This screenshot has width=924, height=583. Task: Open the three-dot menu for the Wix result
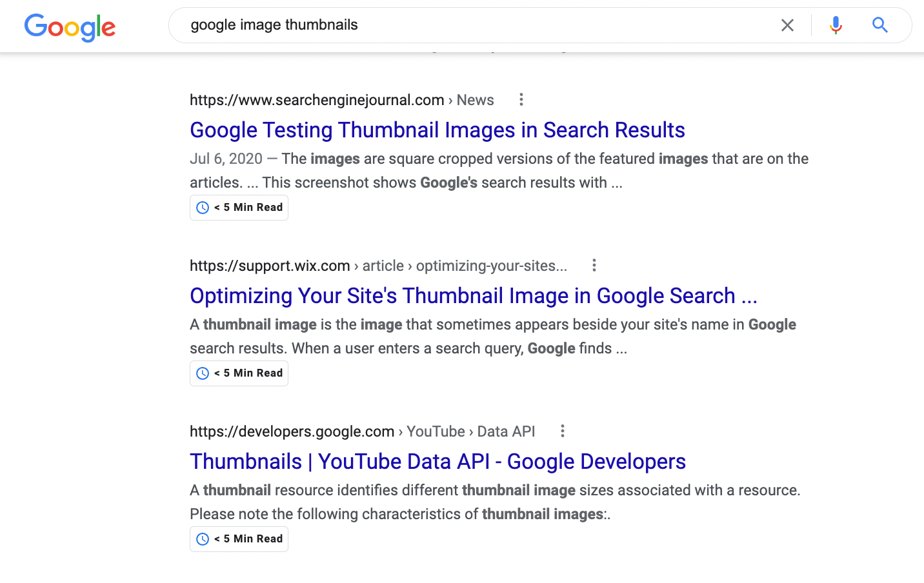[594, 265]
